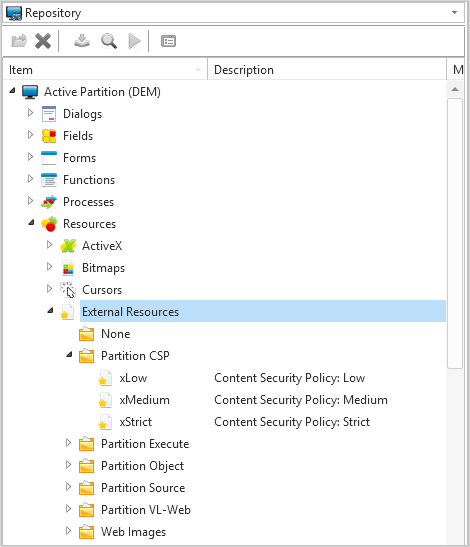
Task: Click the delete X toolbar icon
Action: [x=43, y=41]
